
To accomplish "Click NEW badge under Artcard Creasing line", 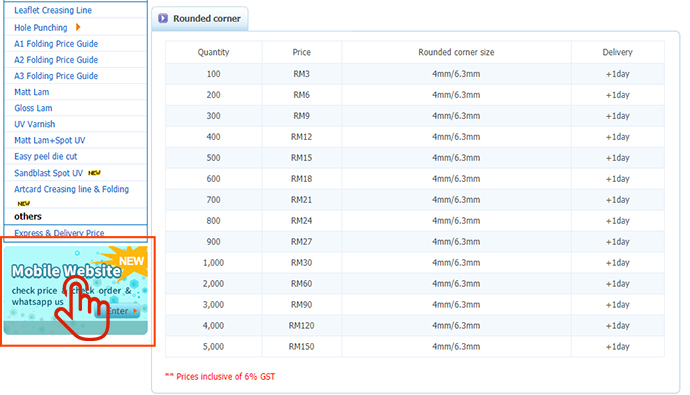I will tap(23, 203).
